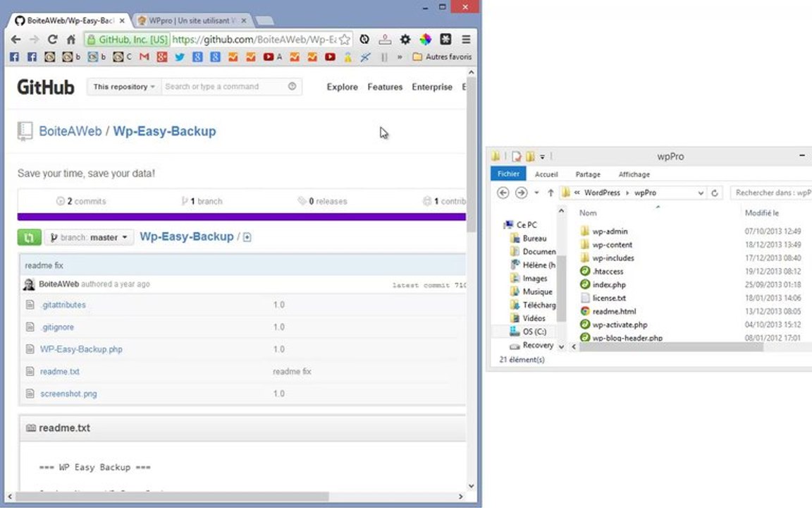The width and height of the screenshot is (812, 508).
Task: Open the Accueil ribbon tab
Action: [x=546, y=174]
